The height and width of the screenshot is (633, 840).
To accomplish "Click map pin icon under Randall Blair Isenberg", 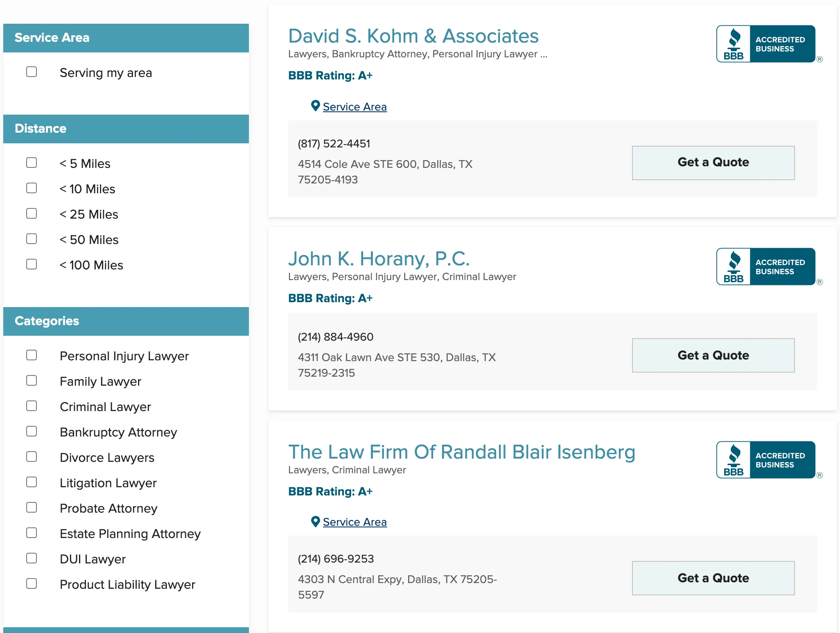I will 315,522.
